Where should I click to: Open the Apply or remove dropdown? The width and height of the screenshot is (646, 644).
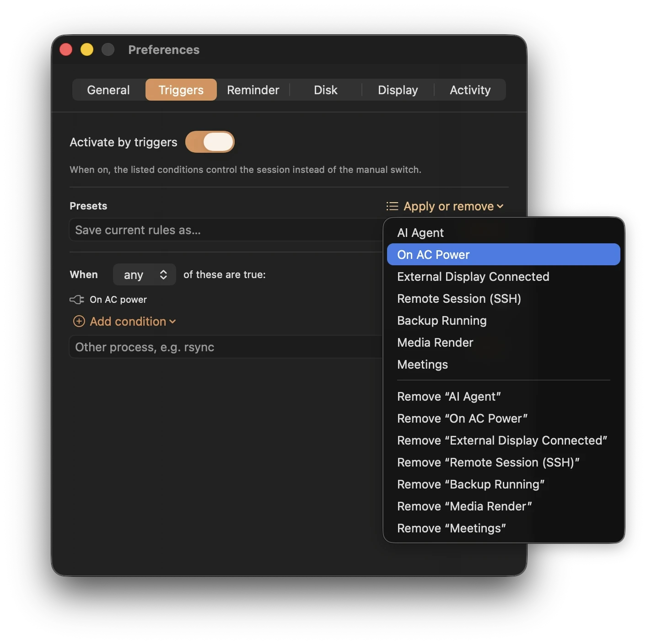[445, 206]
